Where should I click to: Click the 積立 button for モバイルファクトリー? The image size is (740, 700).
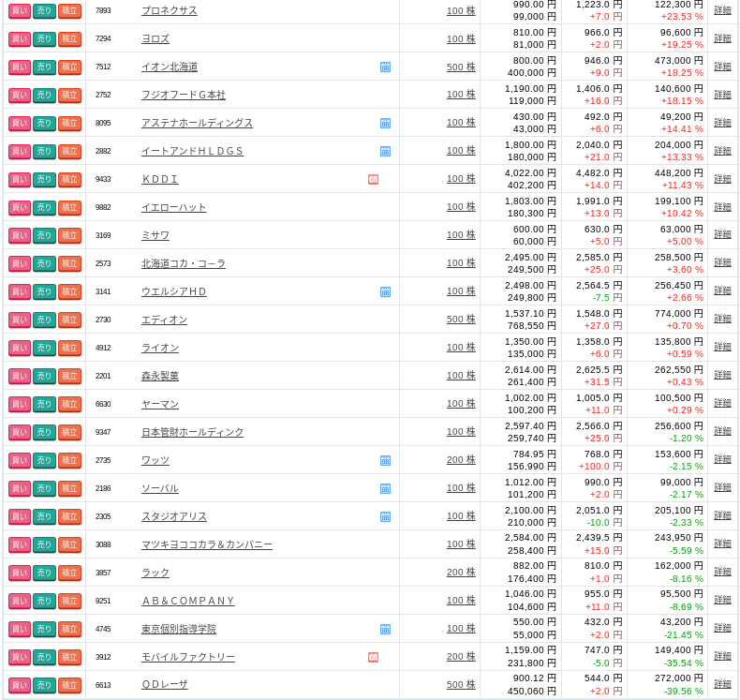pyautogui.click(x=70, y=657)
